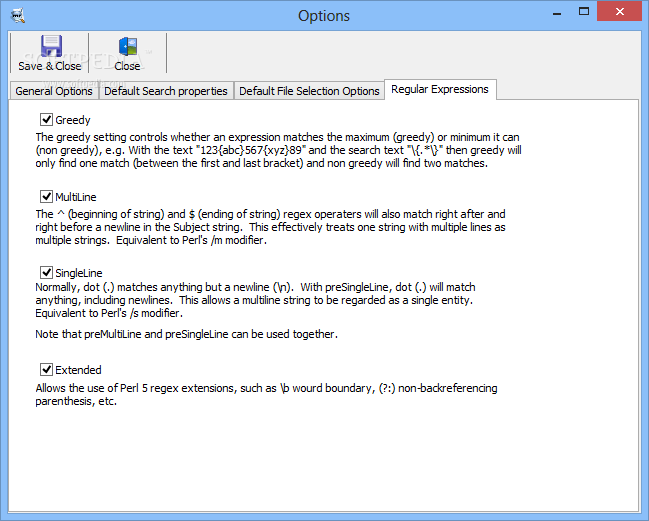
Task: Close the Options window with red X
Action: [620, 12]
